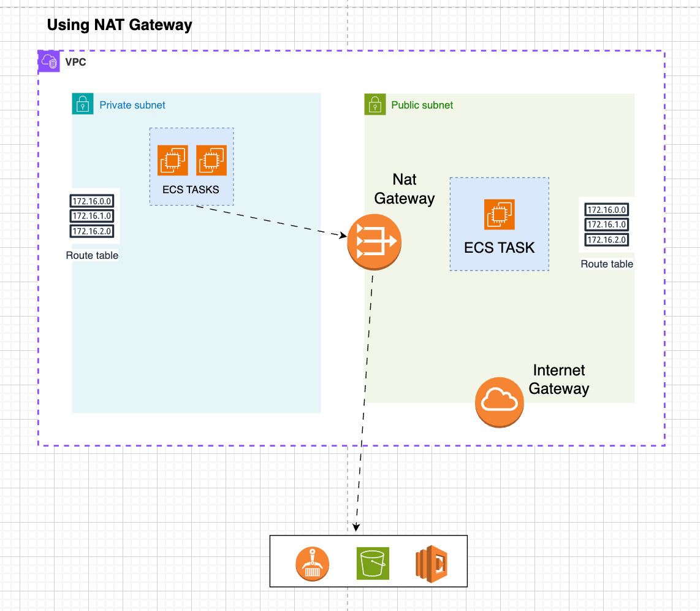The width and height of the screenshot is (700, 611).
Task: Click the 'Route table' label in private subnet
Action: (x=92, y=255)
